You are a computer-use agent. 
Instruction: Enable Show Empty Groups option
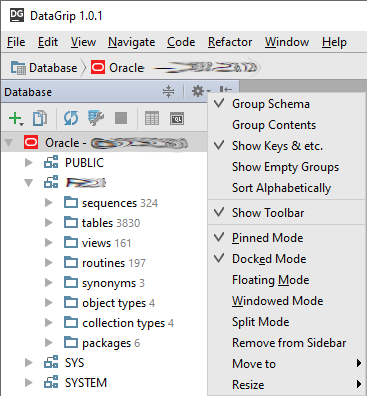287,167
